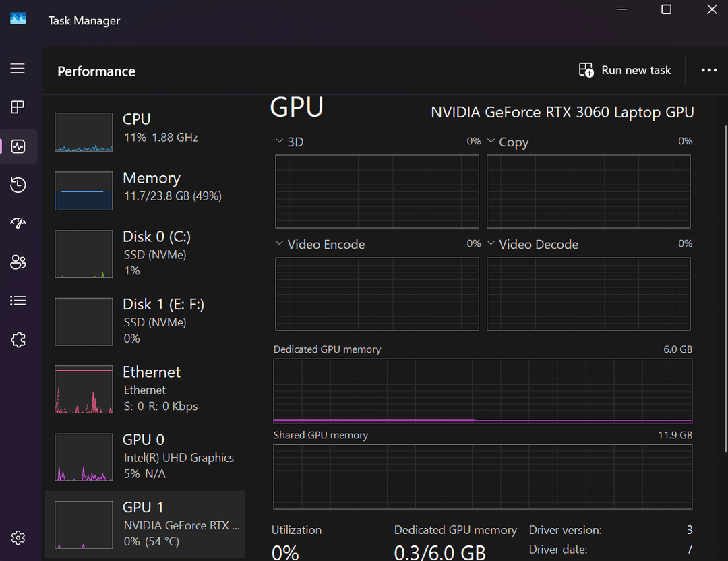Click the 11% 1.88 GHz CPU text
This screenshot has width=728, height=561.
[160, 138]
